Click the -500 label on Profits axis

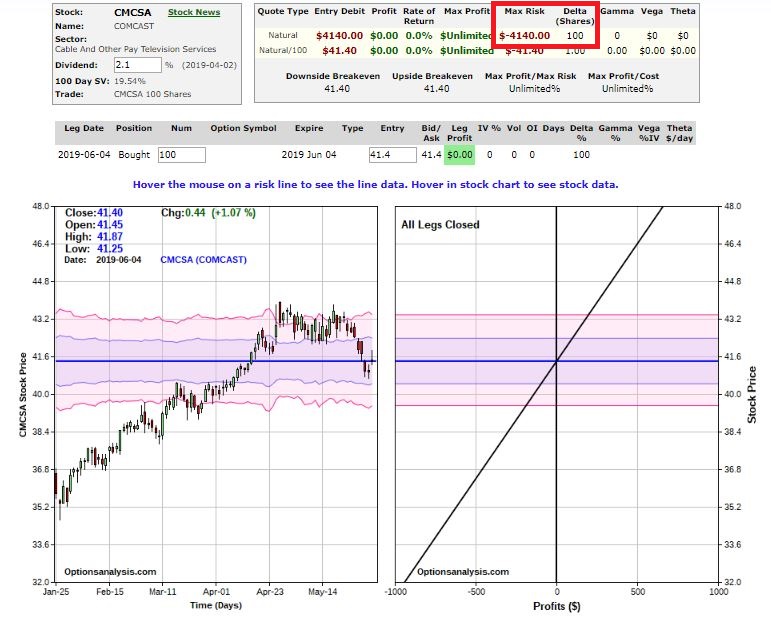tap(476, 592)
